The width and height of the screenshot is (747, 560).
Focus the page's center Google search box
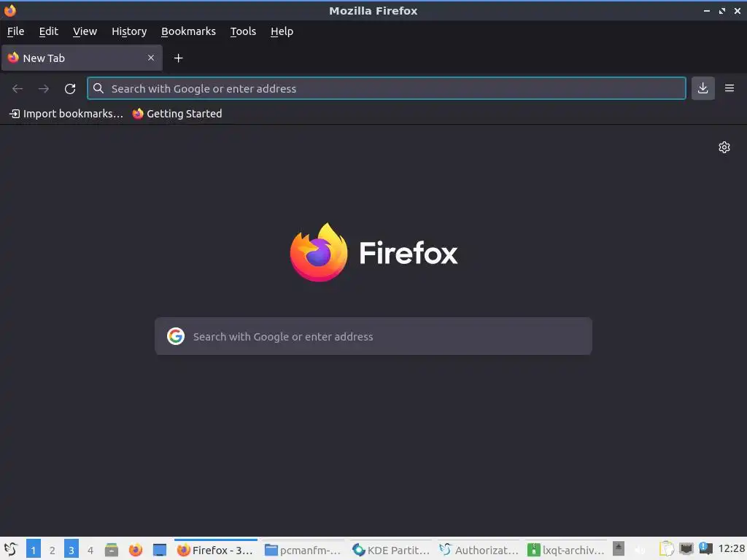pyautogui.click(x=373, y=336)
